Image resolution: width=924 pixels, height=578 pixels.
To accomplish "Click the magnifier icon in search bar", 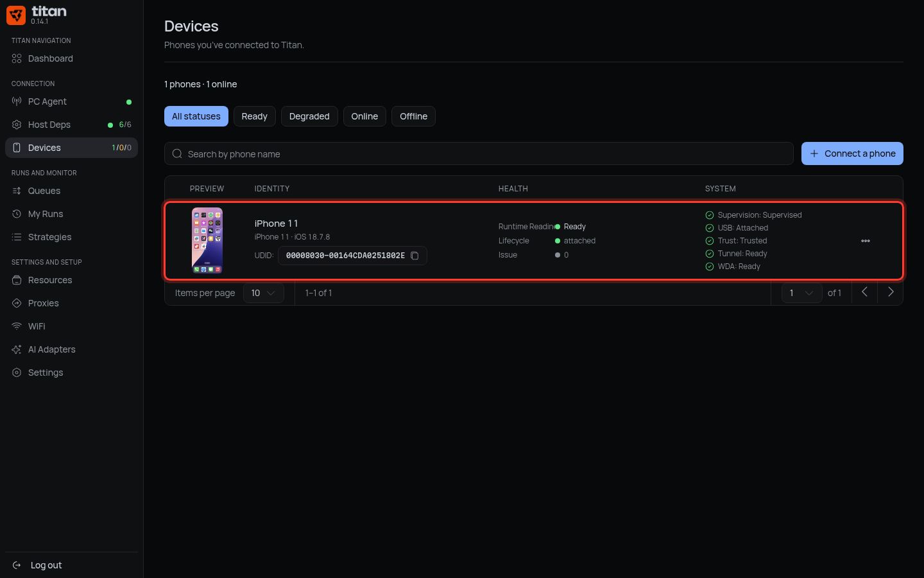I will 177,153.
